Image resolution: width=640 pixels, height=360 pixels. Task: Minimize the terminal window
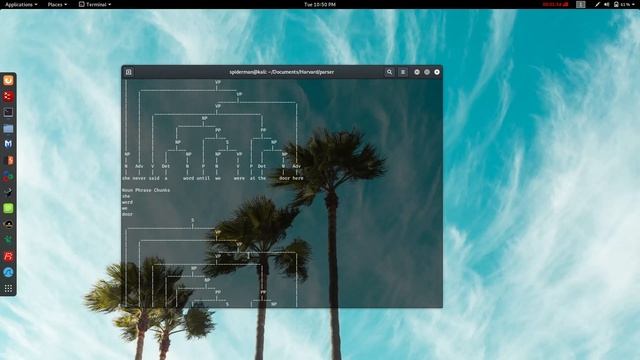417,72
